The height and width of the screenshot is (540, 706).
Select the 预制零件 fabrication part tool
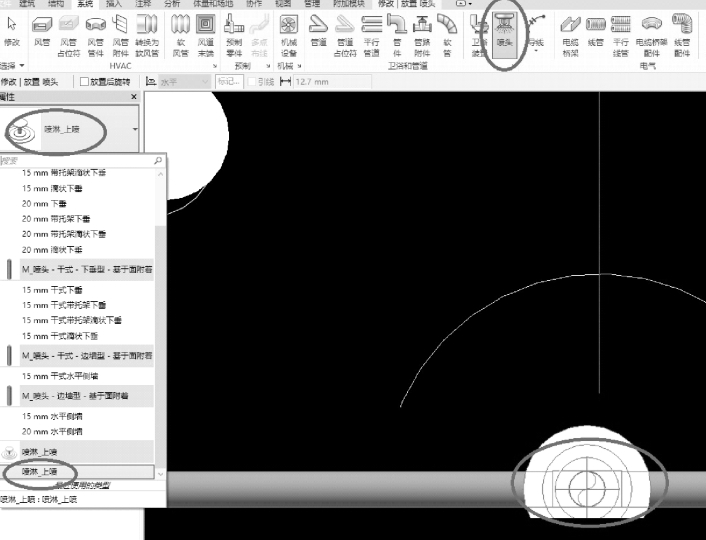tap(234, 35)
